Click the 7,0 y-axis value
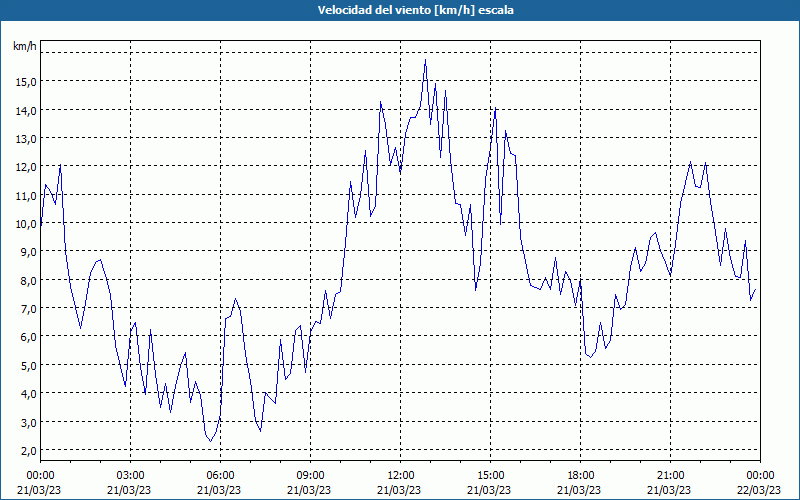Screen dimensions: 800x500 click(28, 309)
